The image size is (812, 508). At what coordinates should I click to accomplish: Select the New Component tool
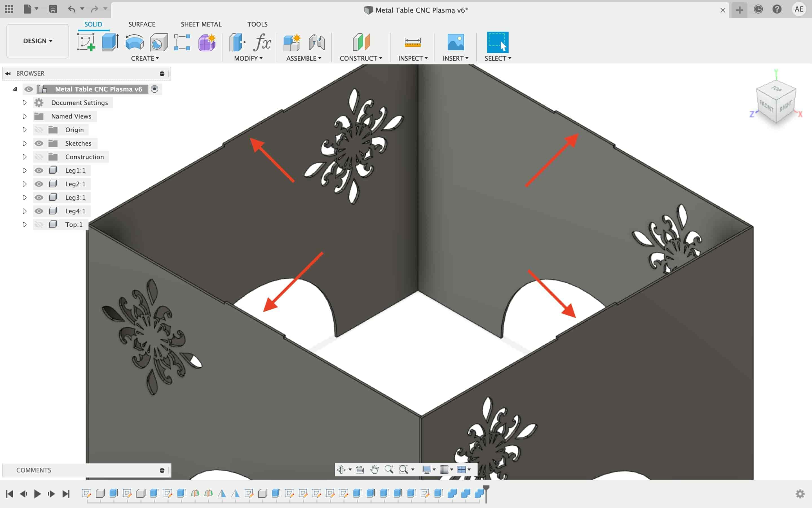(x=292, y=42)
